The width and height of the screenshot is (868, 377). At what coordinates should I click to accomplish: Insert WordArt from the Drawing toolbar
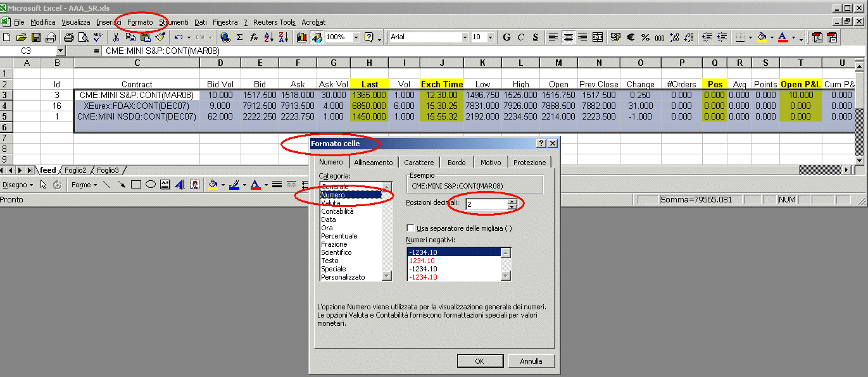[180, 185]
